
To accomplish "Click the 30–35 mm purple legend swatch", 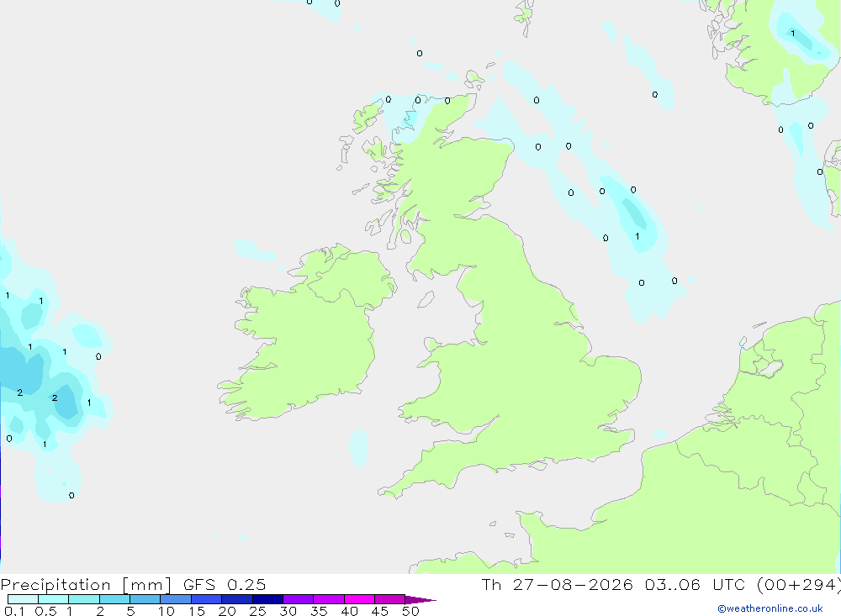I will pos(298,599).
